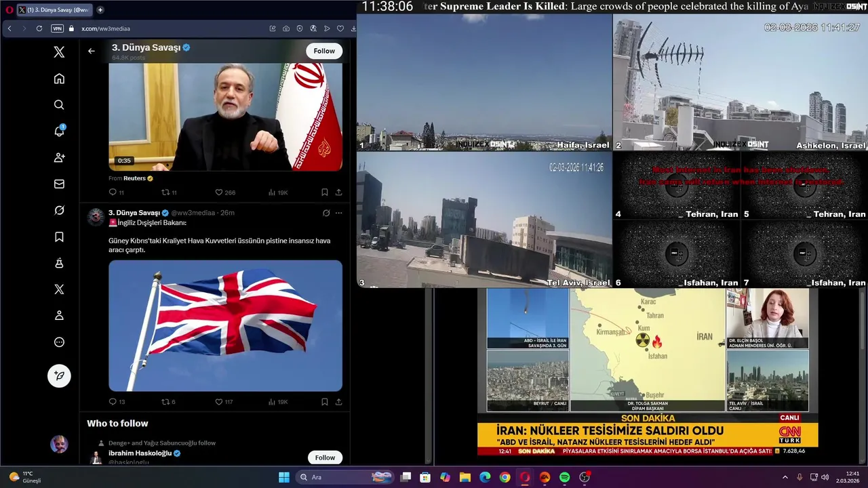Screen dimensions: 868x488
Task: Share the Reuters video post
Action: tap(338, 192)
